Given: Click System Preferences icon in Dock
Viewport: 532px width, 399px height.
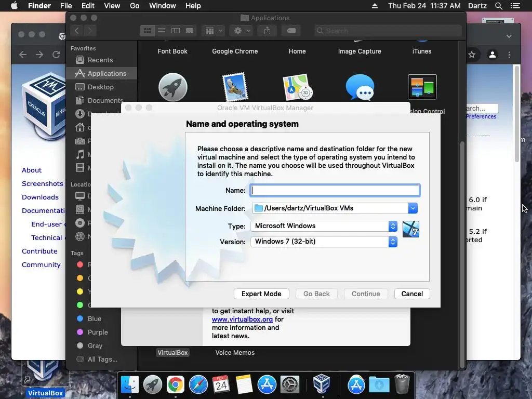Looking at the screenshot, I should [x=289, y=385].
